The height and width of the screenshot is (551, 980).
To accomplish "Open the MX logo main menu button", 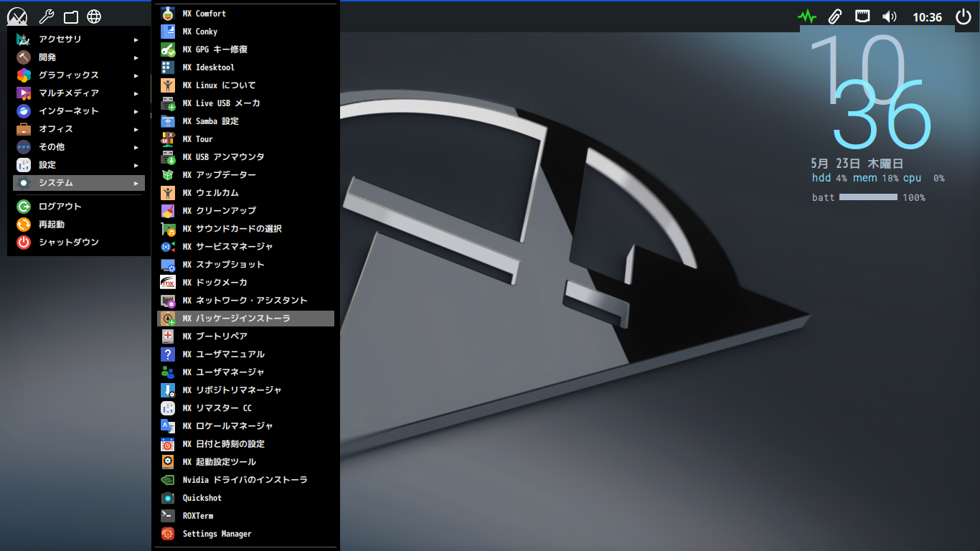I will 17,17.
